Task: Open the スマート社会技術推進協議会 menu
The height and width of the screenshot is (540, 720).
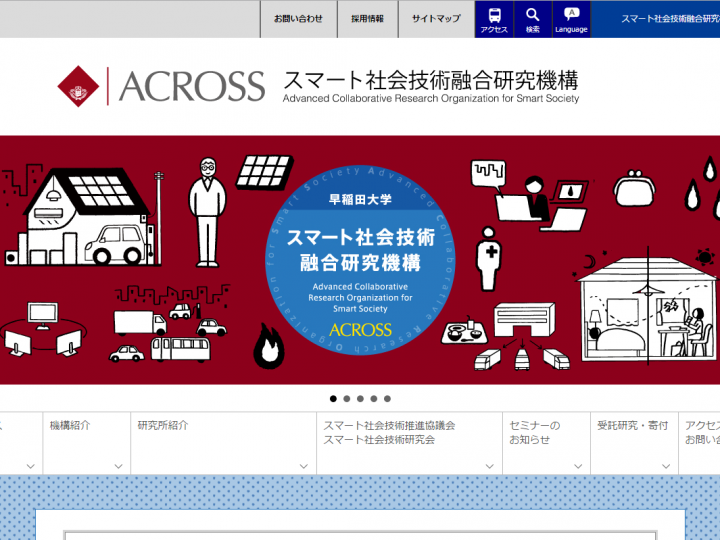Action: click(409, 443)
